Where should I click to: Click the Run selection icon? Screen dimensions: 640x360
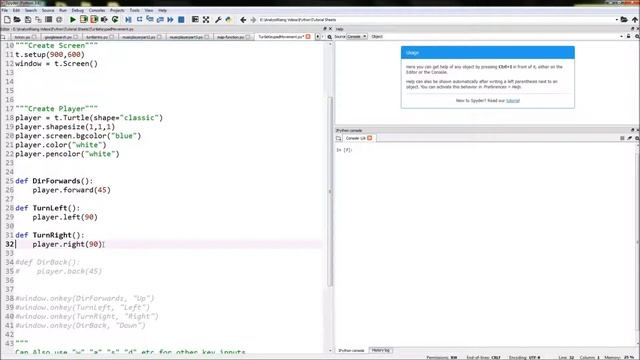(104, 20)
